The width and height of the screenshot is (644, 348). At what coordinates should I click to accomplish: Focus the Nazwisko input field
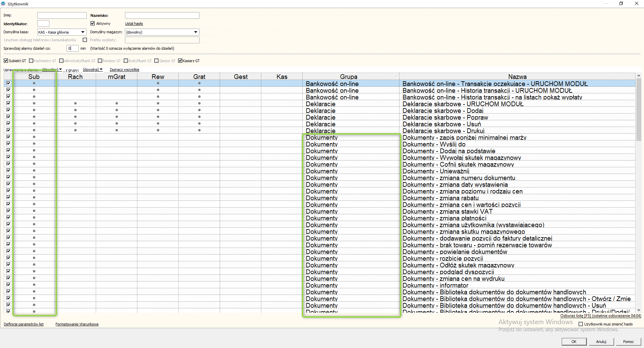pos(162,15)
